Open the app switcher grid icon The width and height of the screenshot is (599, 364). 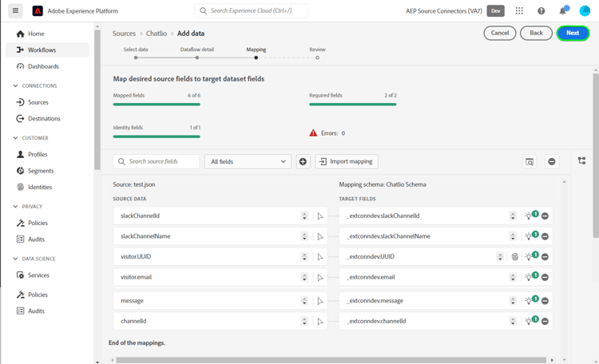519,10
